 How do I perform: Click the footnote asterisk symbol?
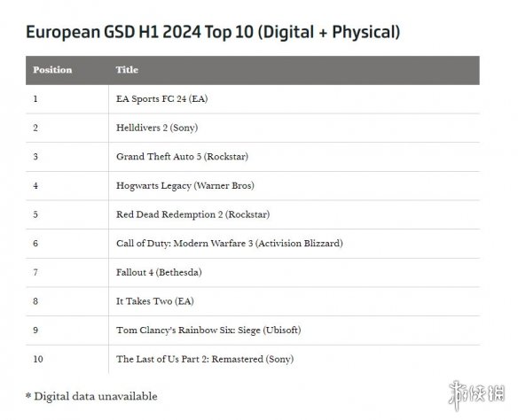coord(28,395)
